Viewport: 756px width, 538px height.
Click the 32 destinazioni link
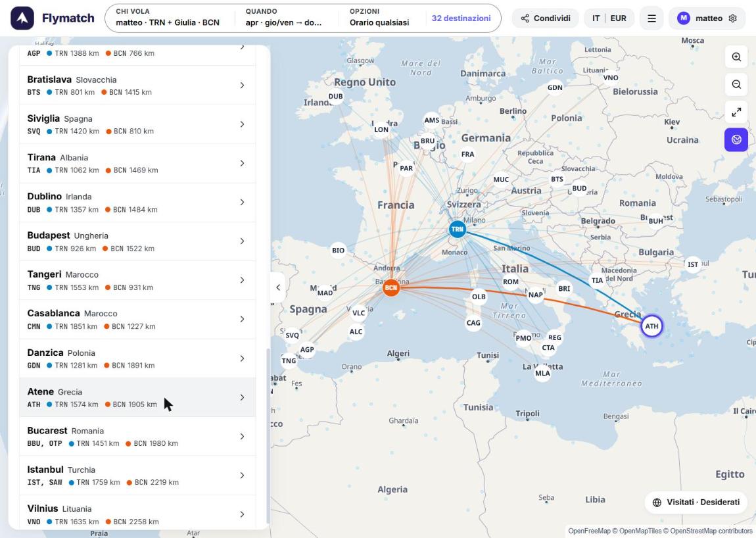[461, 18]
